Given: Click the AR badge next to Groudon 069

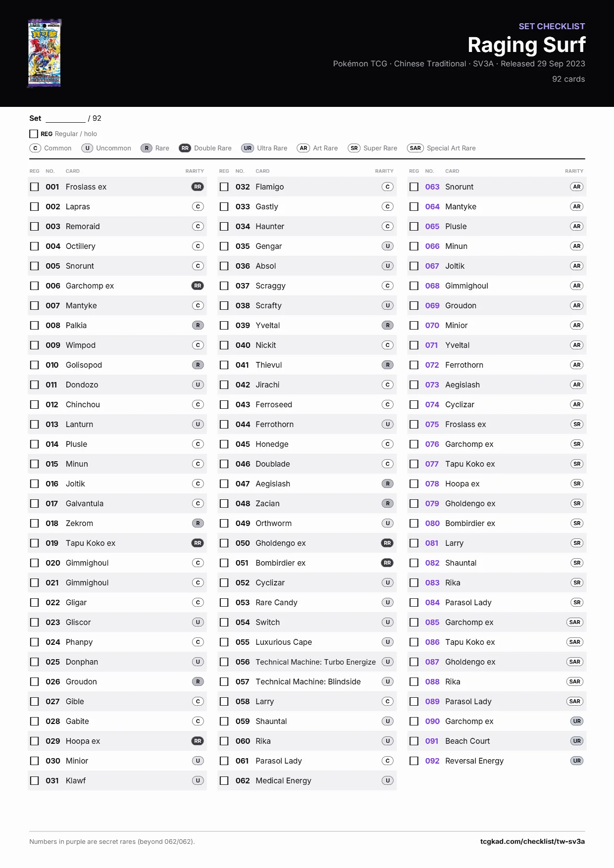Looking at the screenshot, I should (577, 305).
